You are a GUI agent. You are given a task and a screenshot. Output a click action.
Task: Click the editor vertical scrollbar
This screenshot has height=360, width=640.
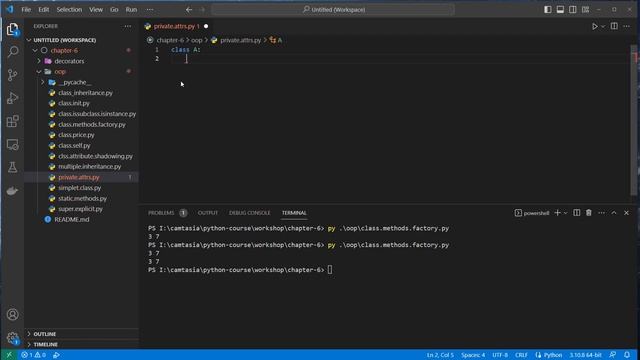[x=633, y=120]
